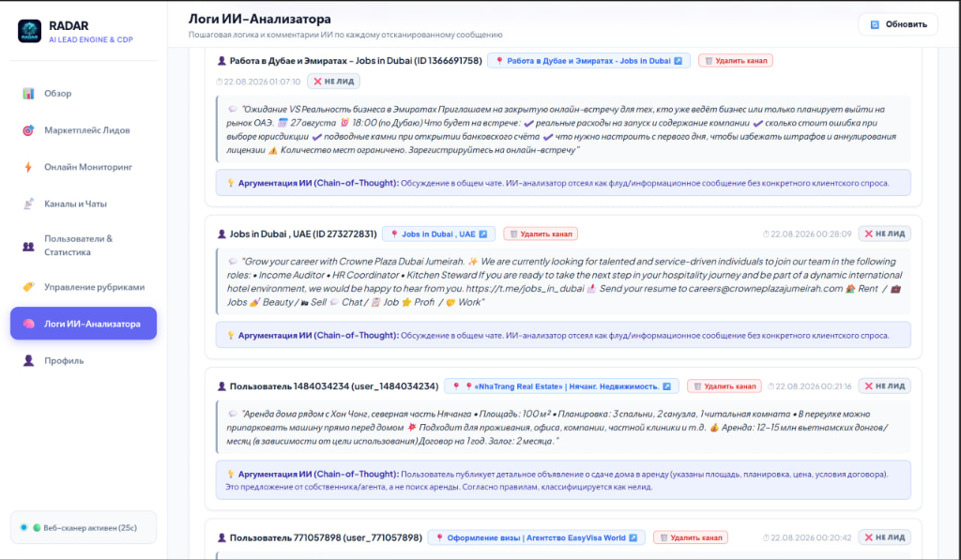Click Пользователь 771057898 (user_771057898) name
961x560 pixels.
point(326,537)
